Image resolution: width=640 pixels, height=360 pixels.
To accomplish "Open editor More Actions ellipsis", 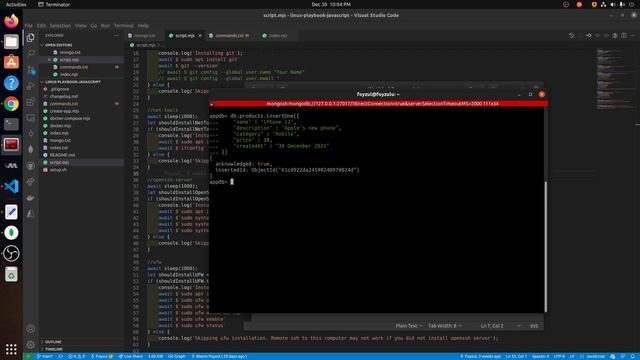I will click(x=632, y=36).
